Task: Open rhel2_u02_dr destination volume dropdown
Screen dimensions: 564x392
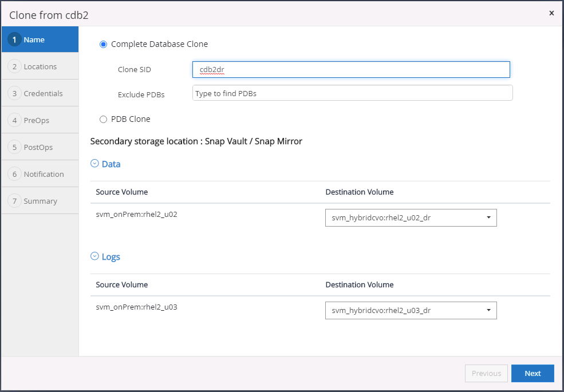Action: pos(411,217)
